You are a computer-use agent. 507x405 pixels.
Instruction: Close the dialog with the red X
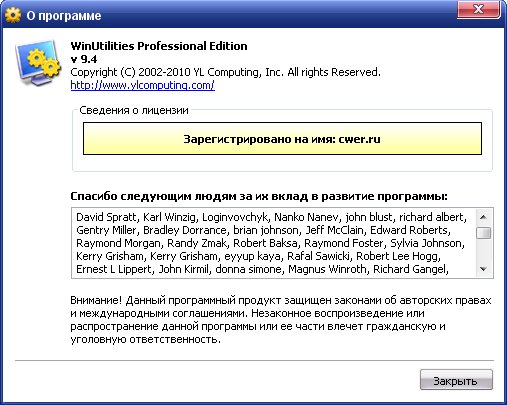click(x=479, y=9)
